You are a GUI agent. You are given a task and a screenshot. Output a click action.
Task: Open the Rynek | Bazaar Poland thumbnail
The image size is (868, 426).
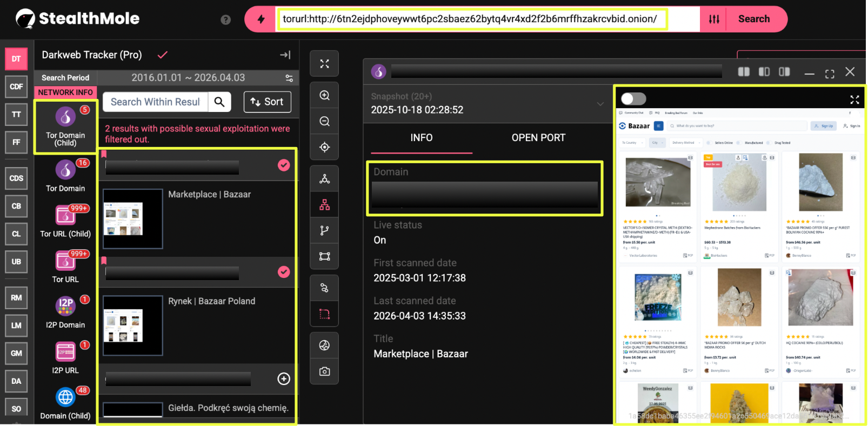coord(133,325)
